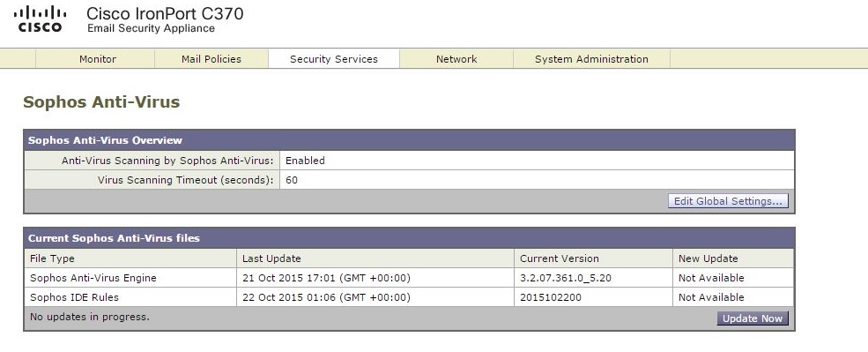Click the virus scanning timeout value 60
Image resolution: width=868 pixels, height=352 pixels.
pos(292,180)
